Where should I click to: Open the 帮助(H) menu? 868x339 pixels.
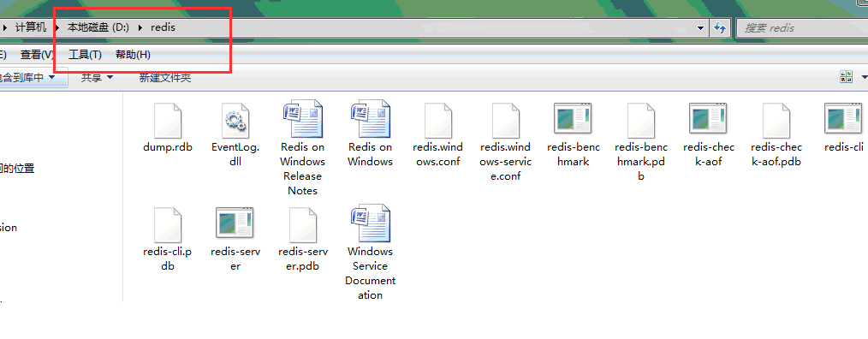click(133, 54)
